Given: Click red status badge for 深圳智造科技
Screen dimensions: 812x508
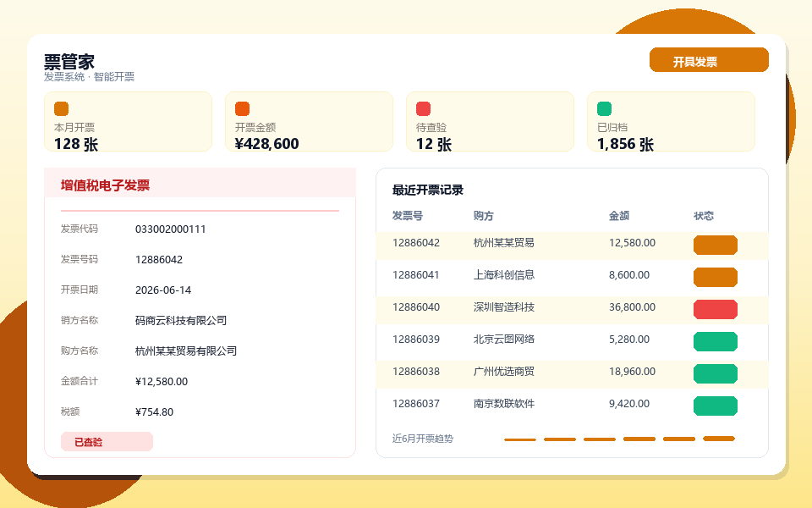Looking at the screenshot, I should pos(716,310).
